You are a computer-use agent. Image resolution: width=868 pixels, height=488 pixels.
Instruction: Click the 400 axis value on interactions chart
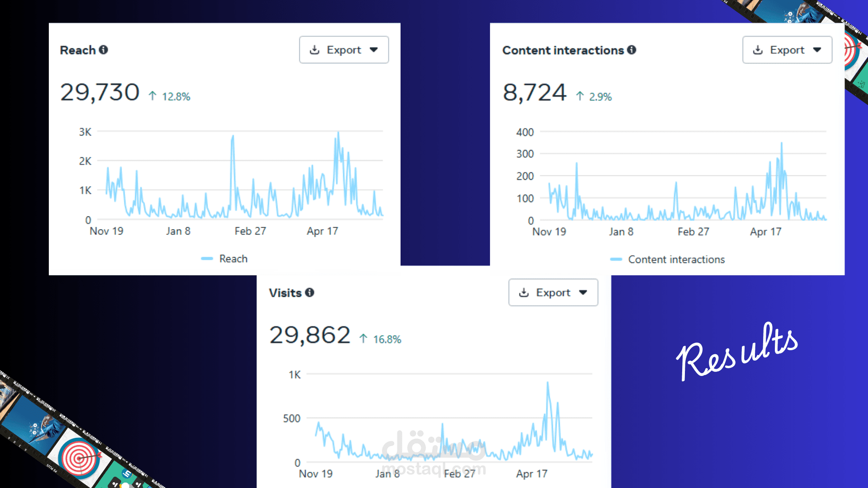point(525,132)
